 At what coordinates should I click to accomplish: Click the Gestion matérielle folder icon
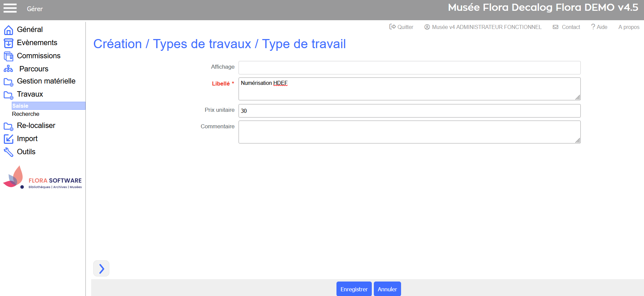pos(8,82)
